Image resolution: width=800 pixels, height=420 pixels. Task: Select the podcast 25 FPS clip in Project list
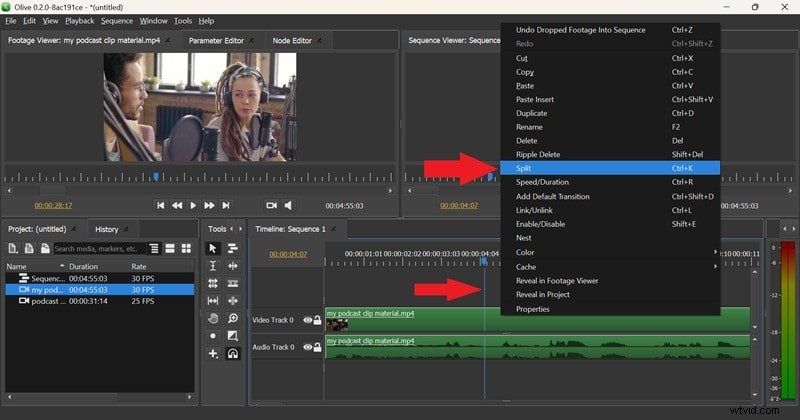pos(99,301)
